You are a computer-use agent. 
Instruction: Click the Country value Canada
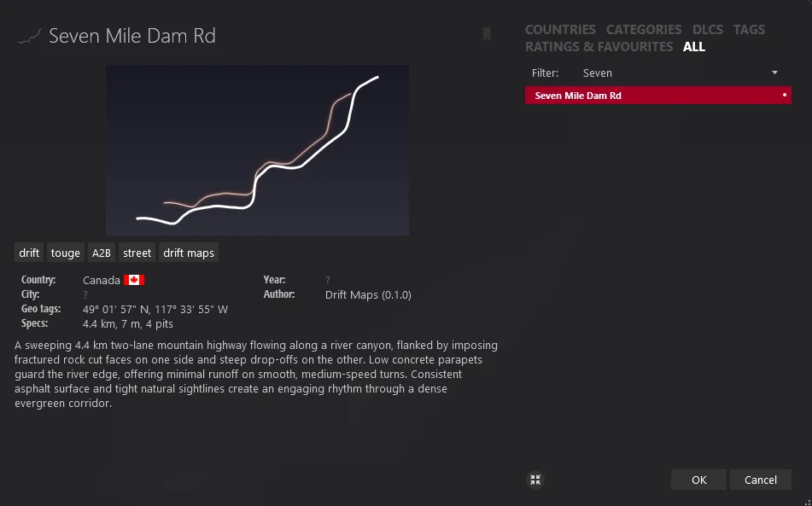pos(102,280)
